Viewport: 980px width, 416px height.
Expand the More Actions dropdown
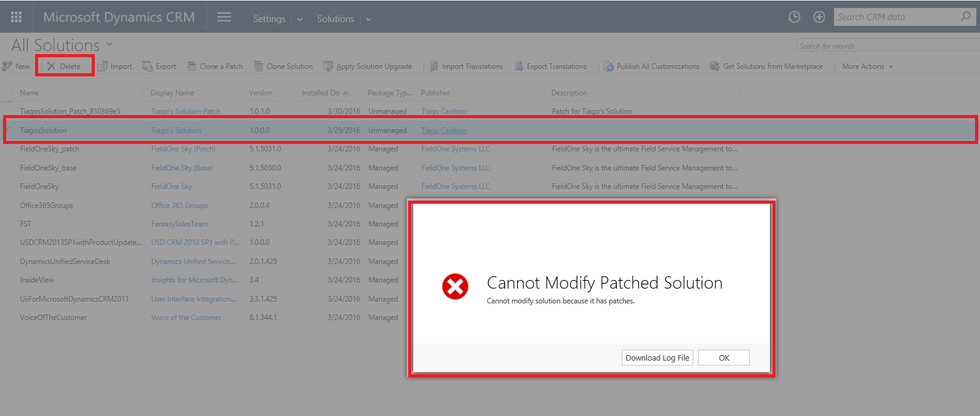867,66
